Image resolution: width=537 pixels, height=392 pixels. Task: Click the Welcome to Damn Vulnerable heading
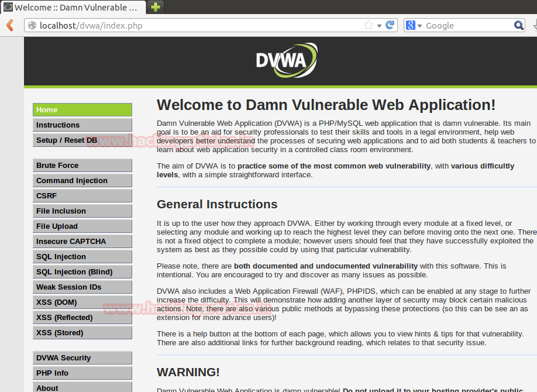pos(326,105)
